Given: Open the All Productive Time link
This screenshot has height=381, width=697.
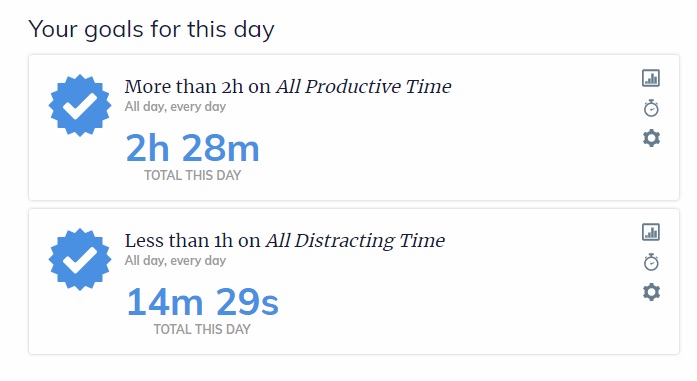Looking at the screenshot, I should pos(363,86).
